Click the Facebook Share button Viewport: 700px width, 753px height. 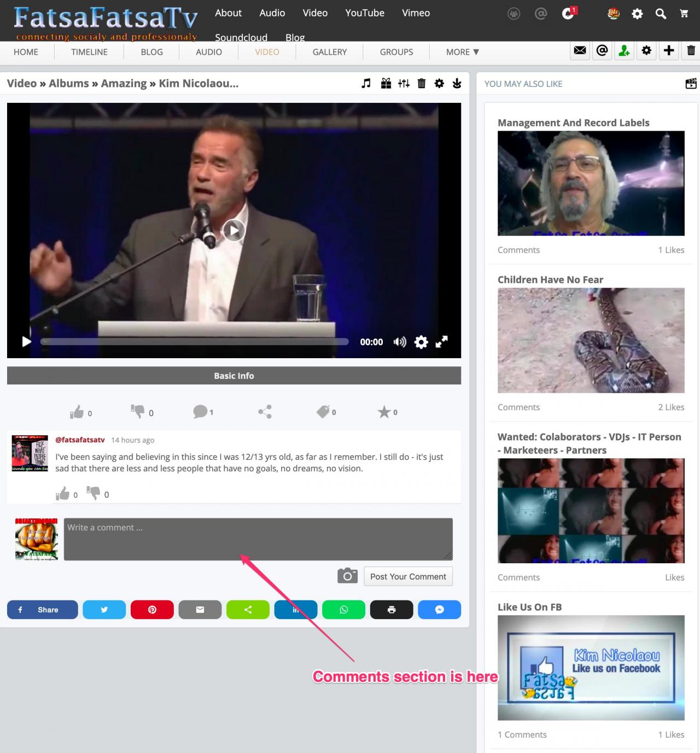43,610
